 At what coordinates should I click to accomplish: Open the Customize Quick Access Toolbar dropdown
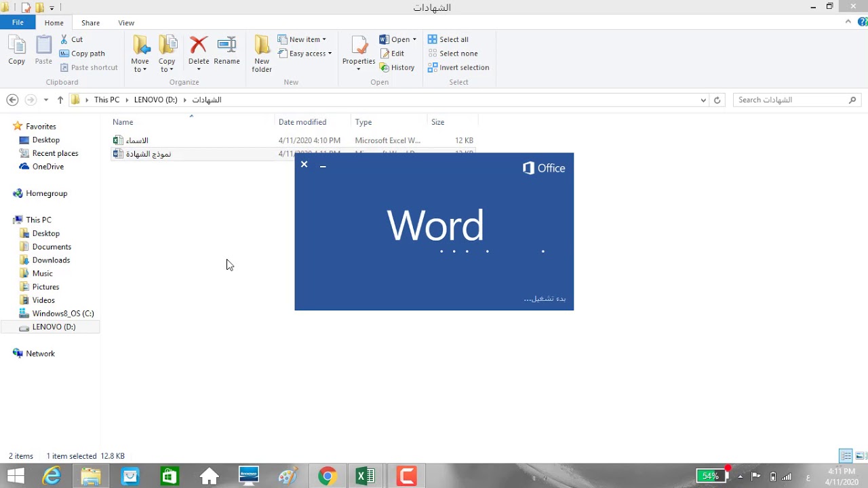[52, 8]
